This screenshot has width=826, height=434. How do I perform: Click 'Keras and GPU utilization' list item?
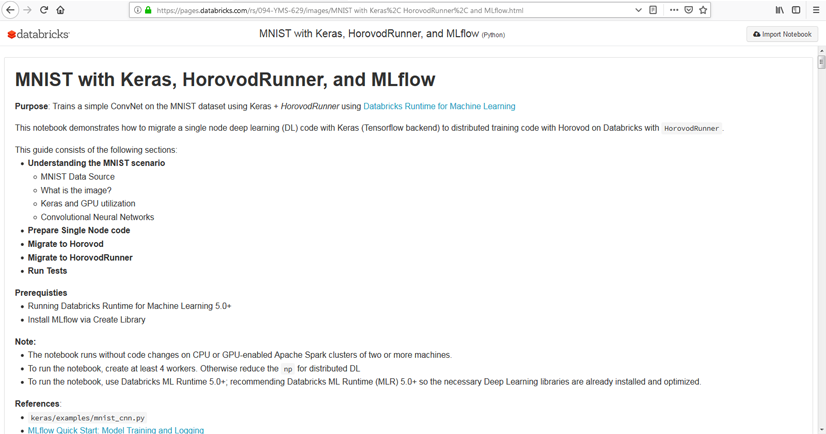(88, 204)
